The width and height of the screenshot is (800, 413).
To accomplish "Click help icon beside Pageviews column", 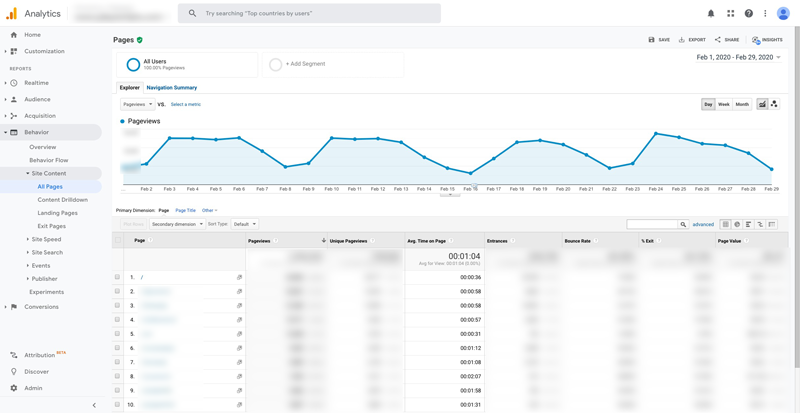I will pos(276,240).
